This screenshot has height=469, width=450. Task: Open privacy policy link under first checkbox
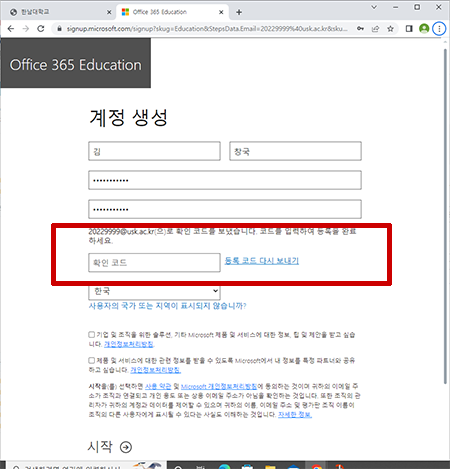(x=129, y=344)
